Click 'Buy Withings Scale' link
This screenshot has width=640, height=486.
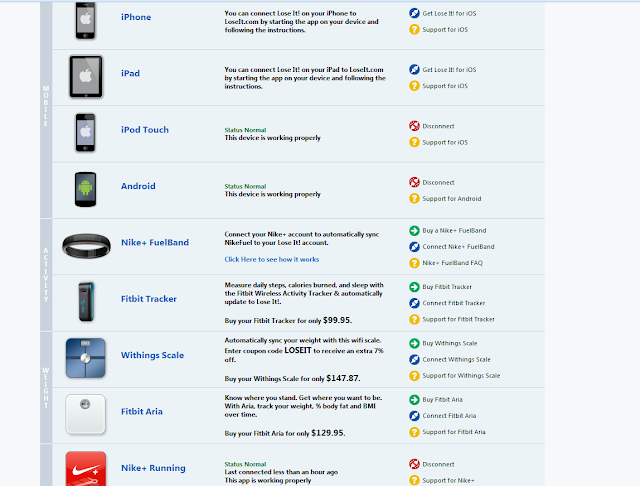click(450, 343)
